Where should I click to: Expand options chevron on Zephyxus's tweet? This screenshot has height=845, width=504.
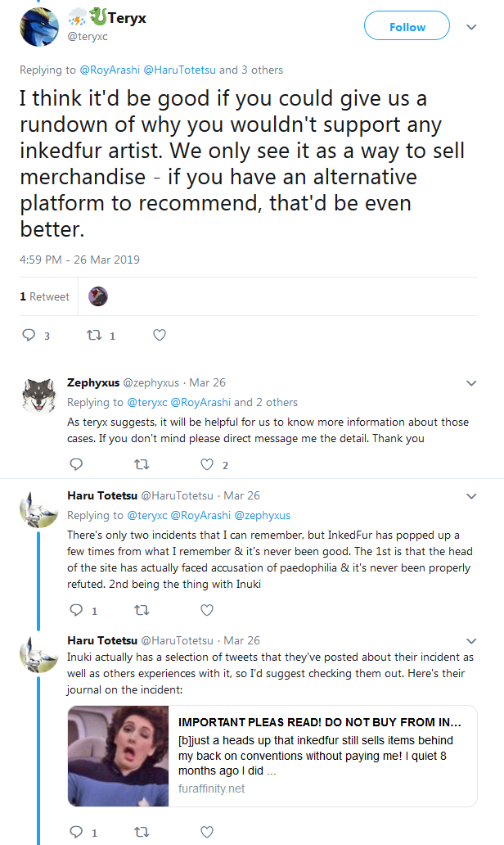[x=471, y=383]
